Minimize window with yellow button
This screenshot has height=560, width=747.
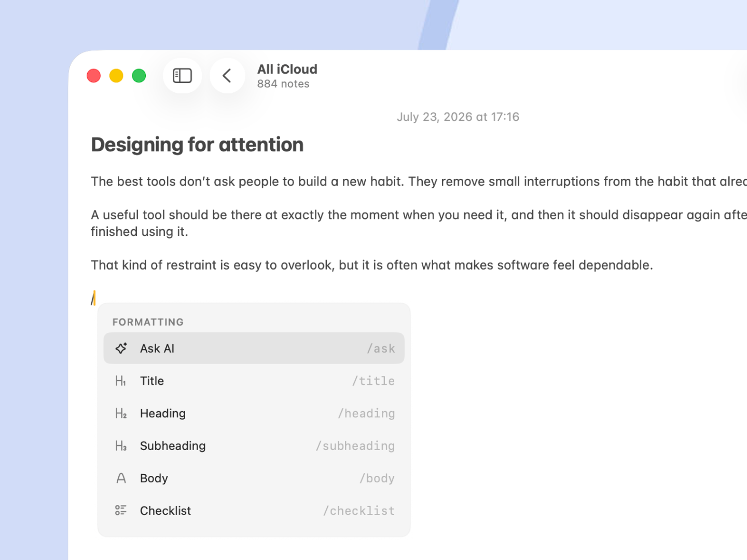tap(116, 76)
